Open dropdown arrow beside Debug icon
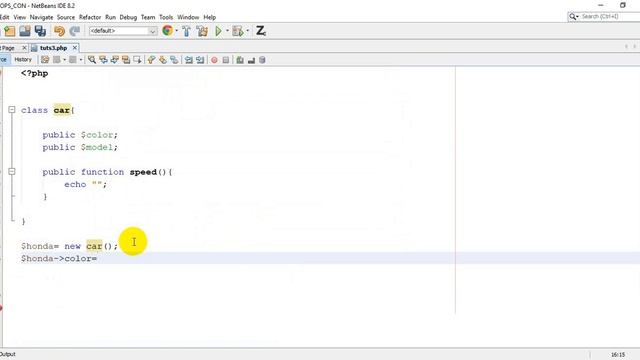640x360 pixels. click(247, 31)
